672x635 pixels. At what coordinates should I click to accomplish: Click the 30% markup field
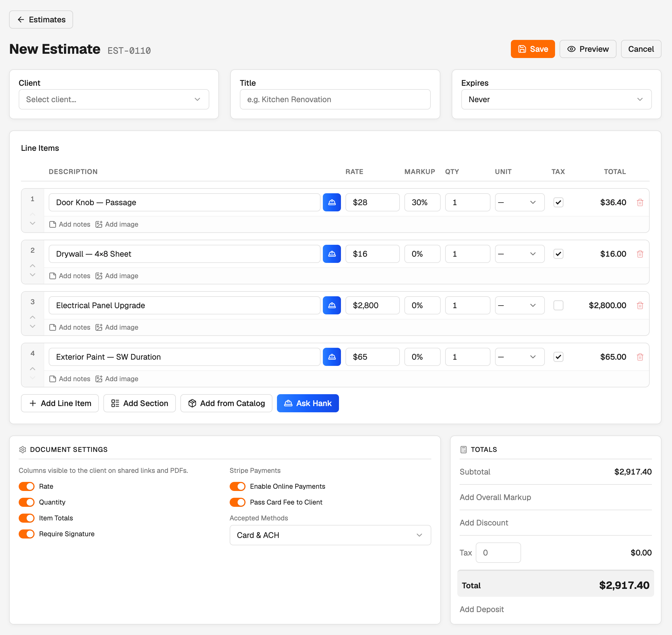point(422,202)
